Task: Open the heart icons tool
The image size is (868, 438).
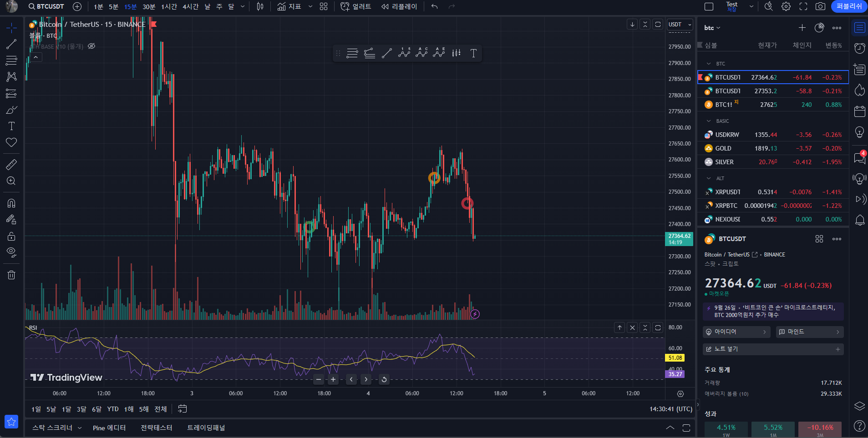Action: [11, 142]
